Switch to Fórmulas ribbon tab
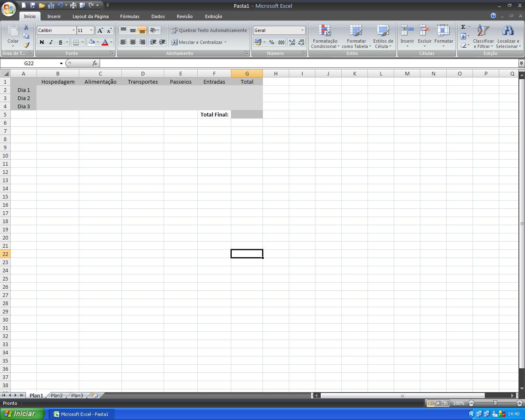The image size is (525, 420). (x=130, y=16)
